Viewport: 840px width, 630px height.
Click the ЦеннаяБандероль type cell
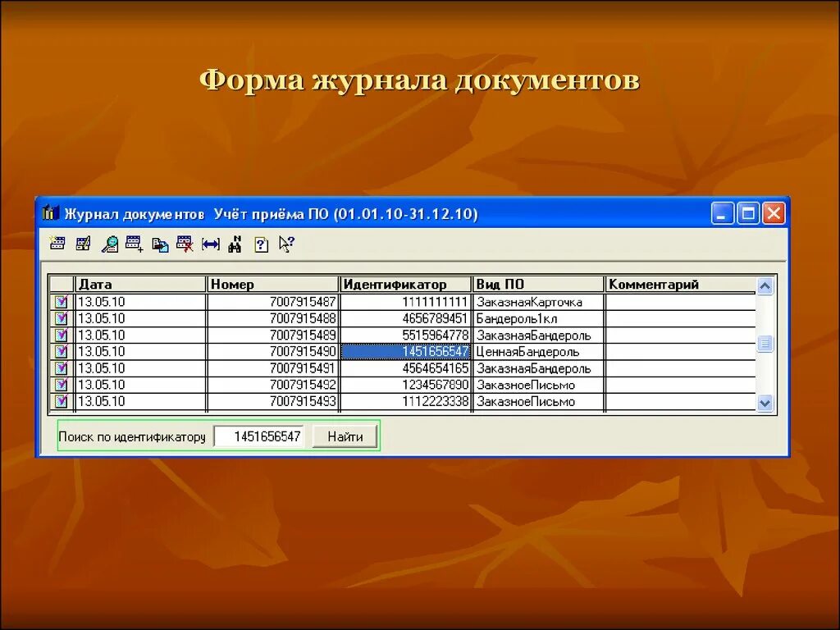tap(538, 351)
